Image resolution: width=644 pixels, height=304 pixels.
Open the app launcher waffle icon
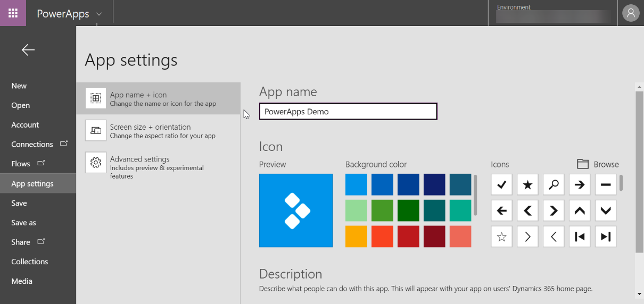pos(13,13)
